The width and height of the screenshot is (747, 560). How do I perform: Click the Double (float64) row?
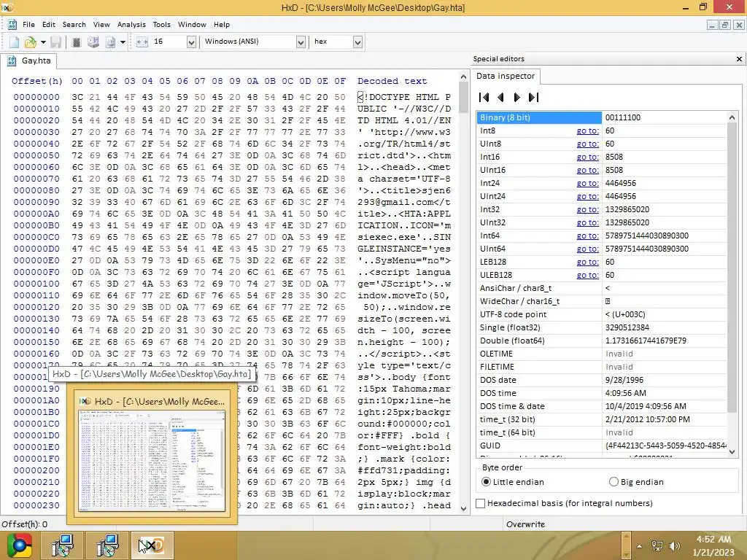pos(601,341)
